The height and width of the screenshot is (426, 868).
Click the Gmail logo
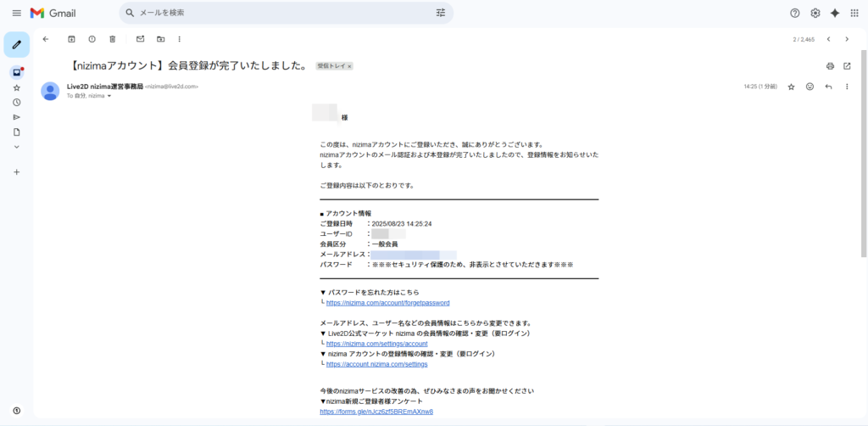53,14
